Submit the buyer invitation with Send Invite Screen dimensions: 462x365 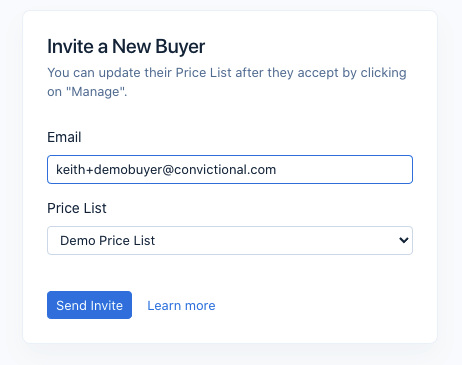point(89,305)
